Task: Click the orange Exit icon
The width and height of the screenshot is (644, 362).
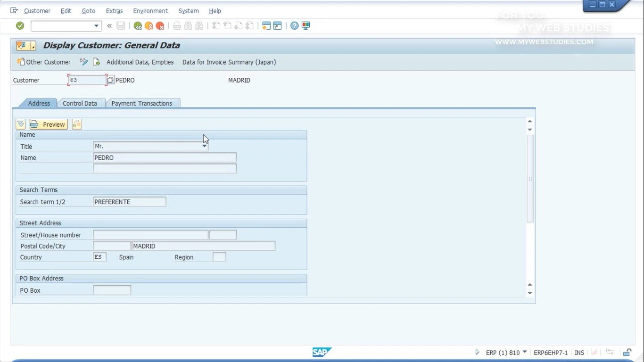Action: pos(149,26)
